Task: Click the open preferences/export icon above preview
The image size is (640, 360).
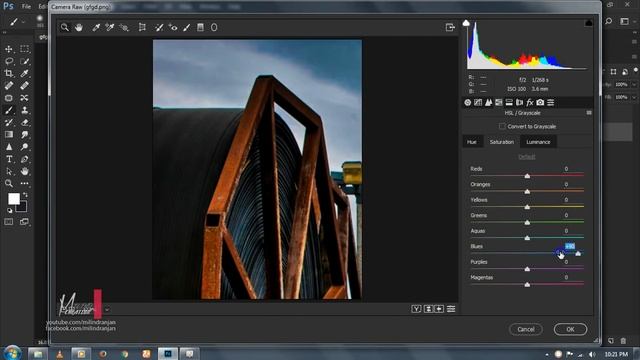Action: (450, 27)
